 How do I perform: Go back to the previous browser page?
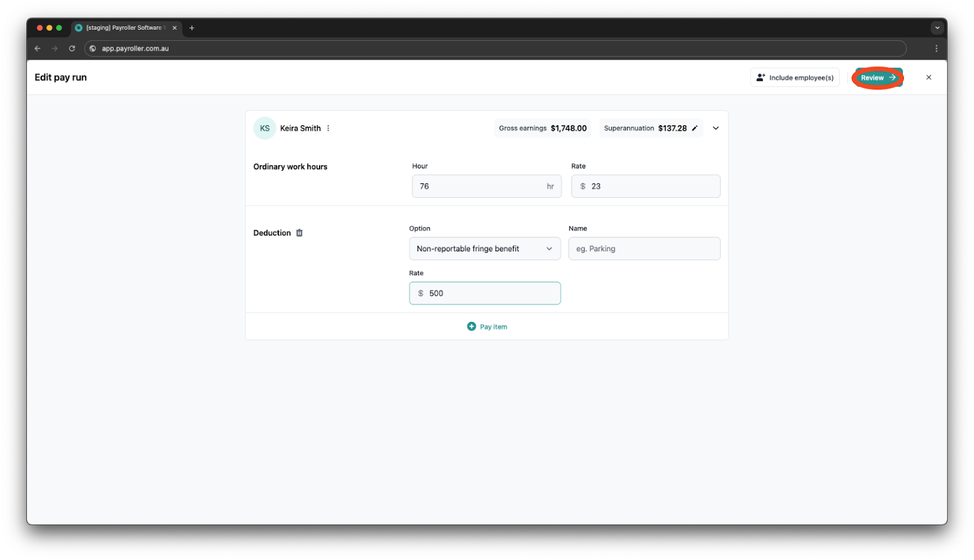click(x=38, y=49)
